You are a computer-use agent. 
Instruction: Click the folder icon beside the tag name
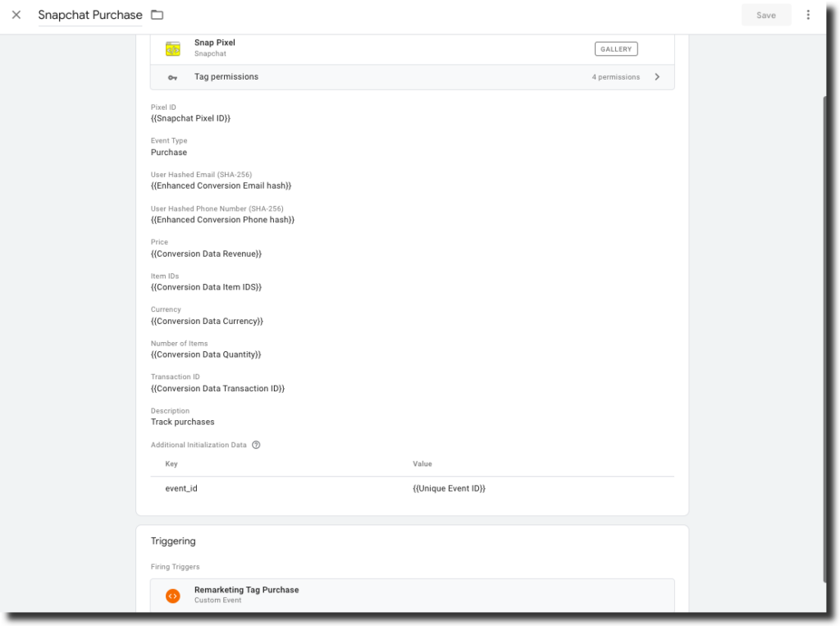[x=157, y=15]
